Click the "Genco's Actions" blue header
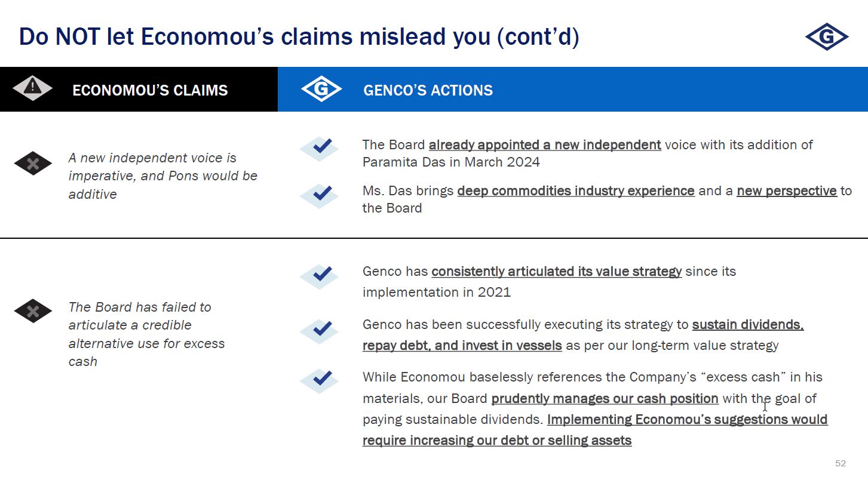Image resolution: width=868 pixels, height=483 pixels. tap(428, 90)
